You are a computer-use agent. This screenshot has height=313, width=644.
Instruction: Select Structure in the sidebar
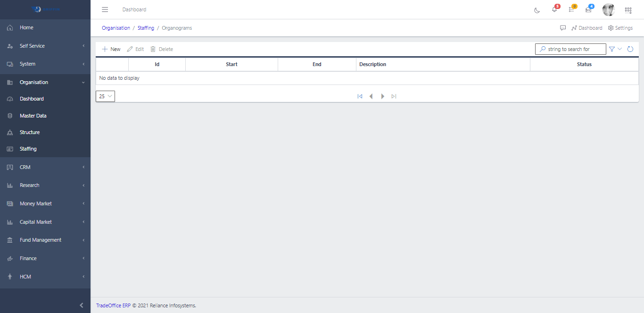(30, 132)
